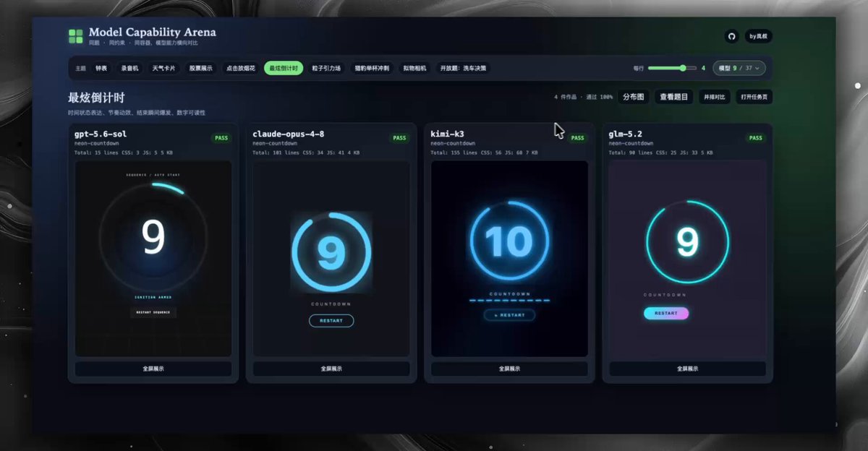The image size is (868, 451).
Task: Select the 拟物相机 topic tab
Action: click(x=414, y=68)
